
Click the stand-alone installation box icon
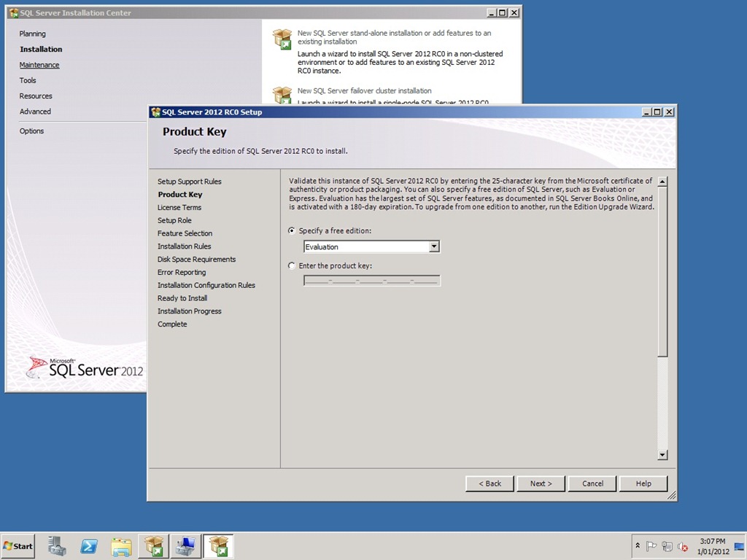(x=282, y=39)
